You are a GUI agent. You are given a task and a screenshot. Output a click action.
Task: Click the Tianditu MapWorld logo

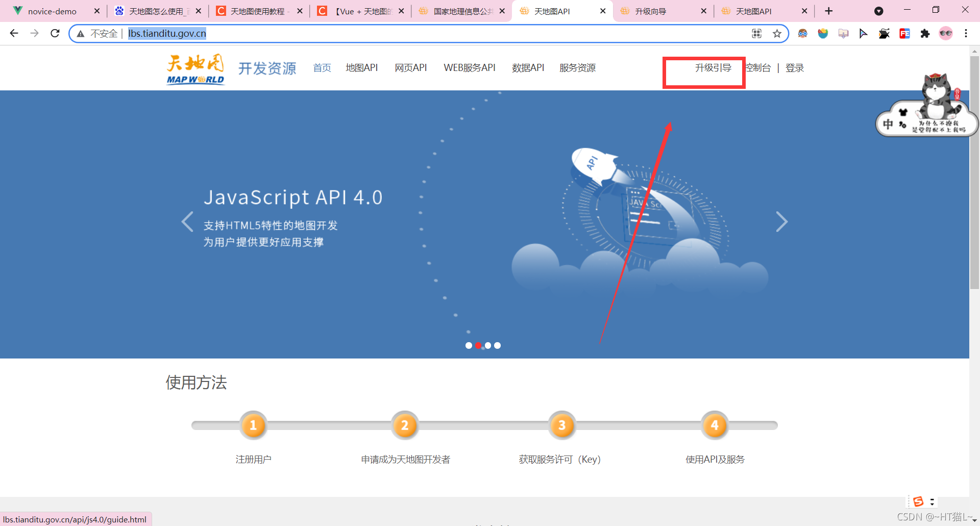[x=195, y=69]
